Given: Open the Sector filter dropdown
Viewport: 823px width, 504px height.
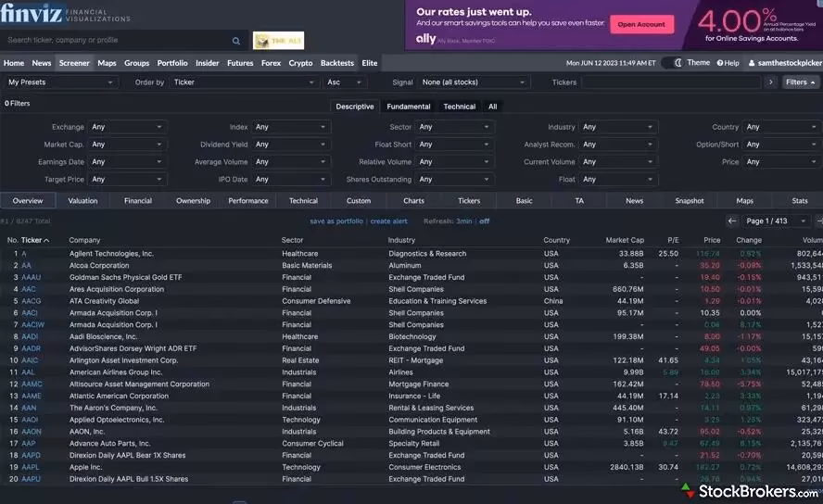Looking at the screenshot, I should point(454,127).
